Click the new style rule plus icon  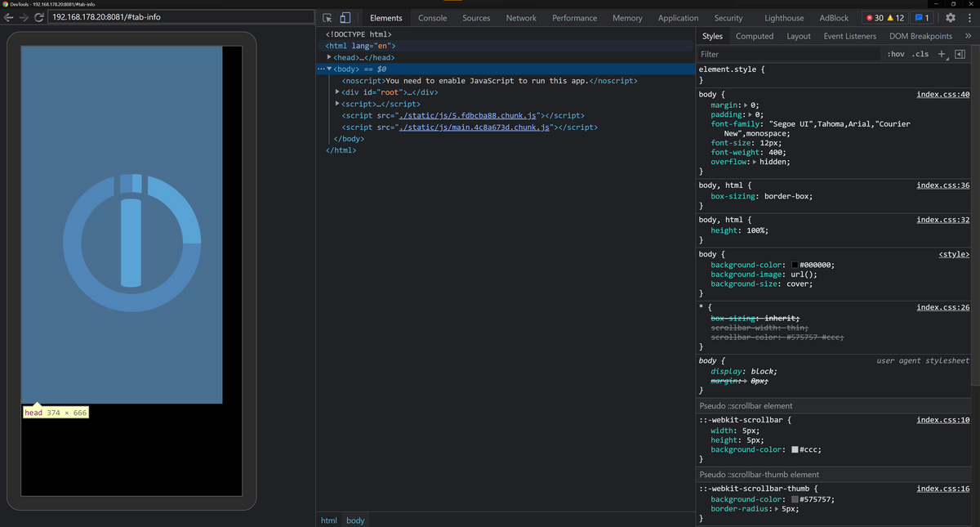(x=941, y=54)
